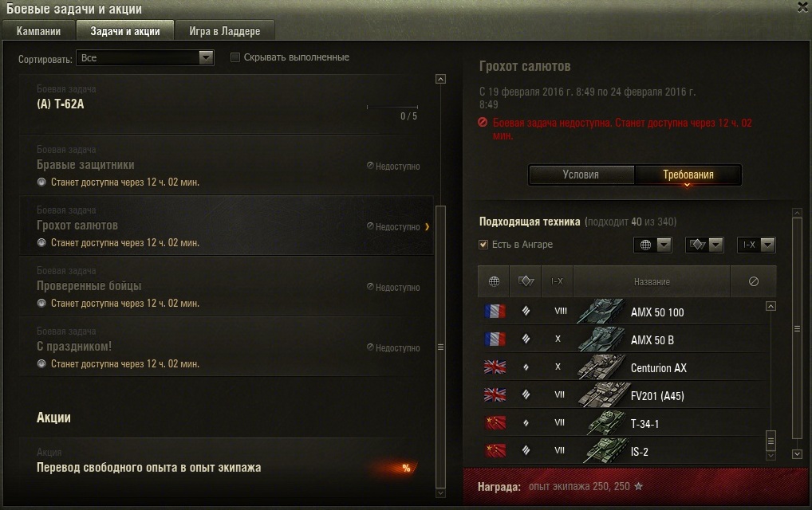812x510 pixels.
Task: Click the orange arrow next to Грохот салютов
Action: (428, 226)
